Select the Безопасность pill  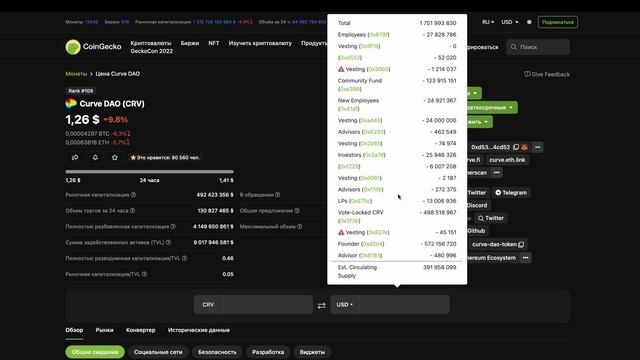(217, 352)
